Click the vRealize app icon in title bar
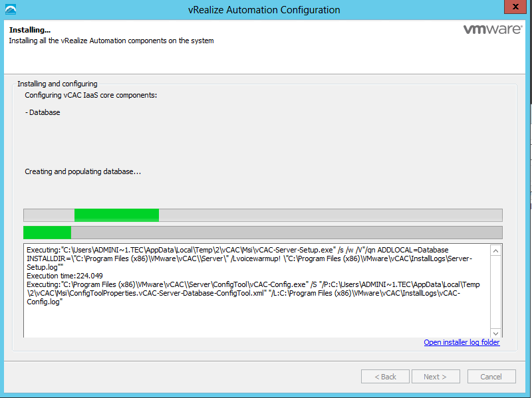 coord(11,9)
